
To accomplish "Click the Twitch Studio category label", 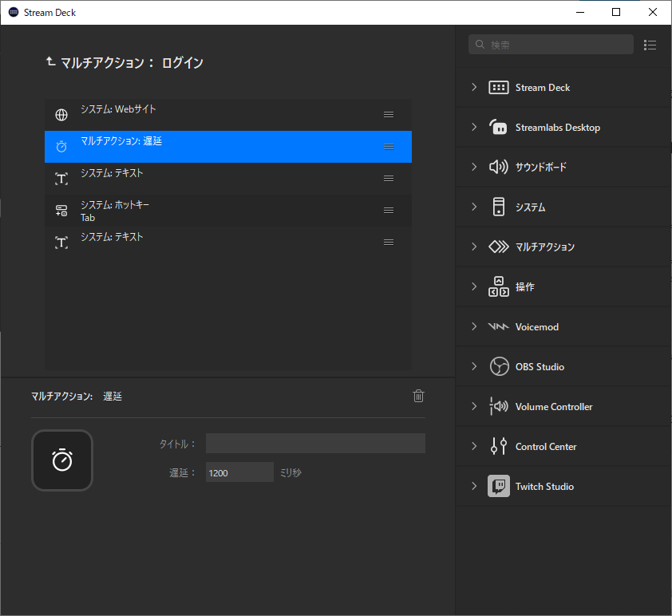I will click(544, 486).
